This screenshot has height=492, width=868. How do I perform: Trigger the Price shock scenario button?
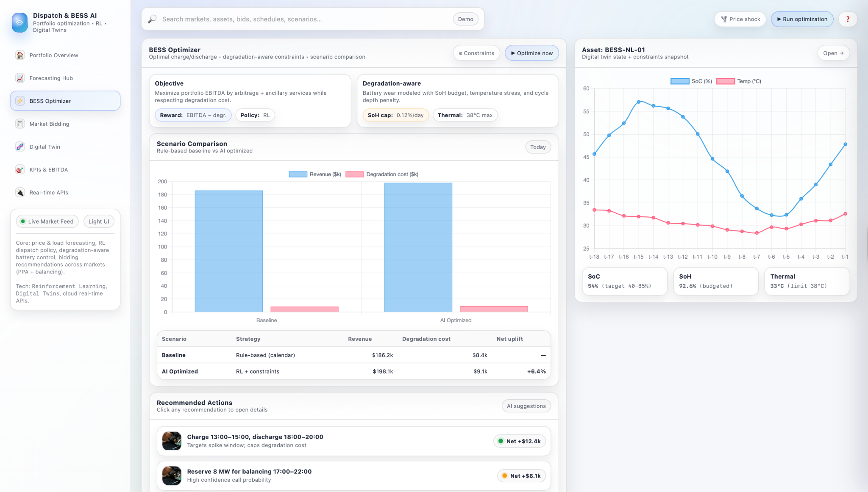(740, 19)
